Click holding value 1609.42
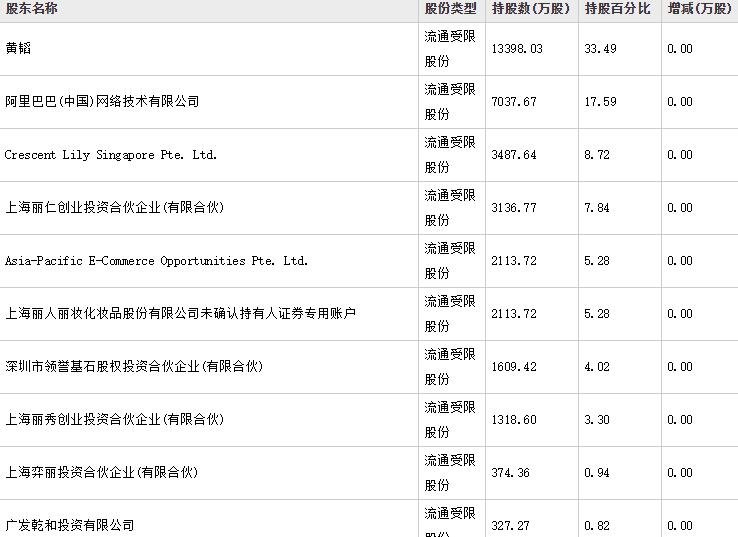The width and height of the screenshot is (738, 537). click(514, 367)
